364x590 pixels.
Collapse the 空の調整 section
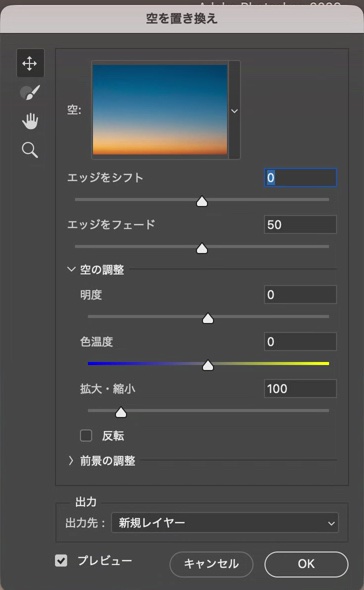point(71,269)
